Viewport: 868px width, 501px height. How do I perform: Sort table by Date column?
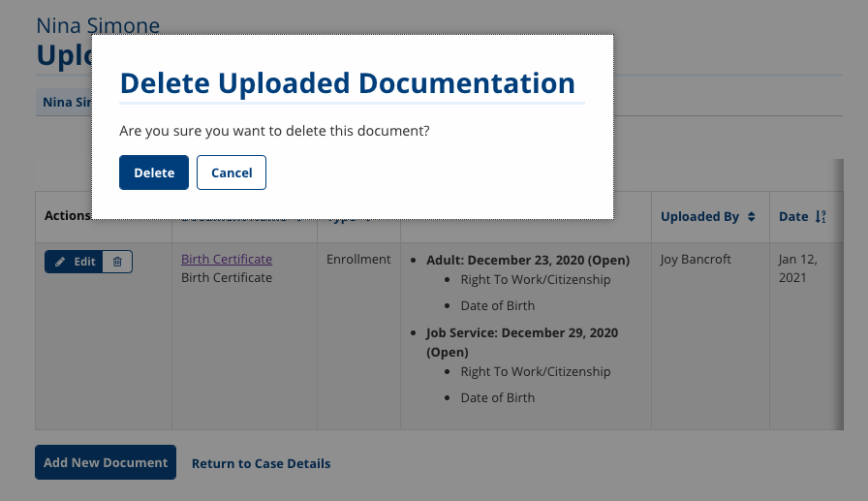tap(802, 216)
